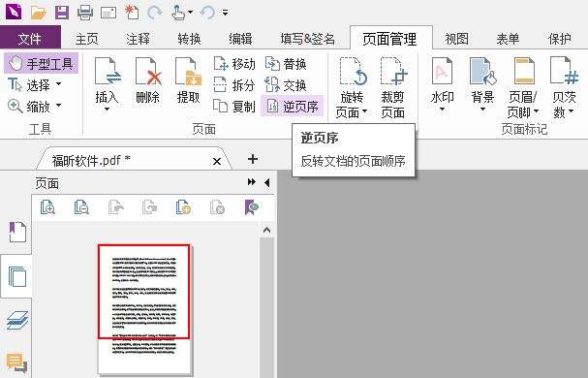This screenshot has width=588, height=378.
Task: Click the Foxit application logo icon
Action: coord(14,12)
